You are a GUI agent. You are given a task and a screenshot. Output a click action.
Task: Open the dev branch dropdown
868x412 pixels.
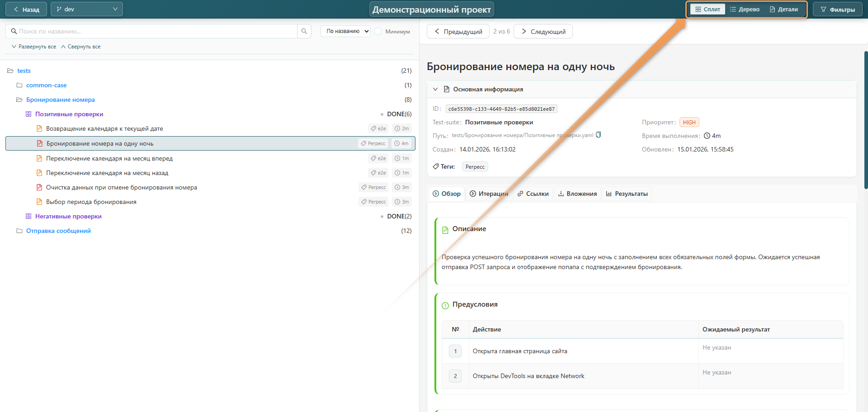[x=87, y=9]
